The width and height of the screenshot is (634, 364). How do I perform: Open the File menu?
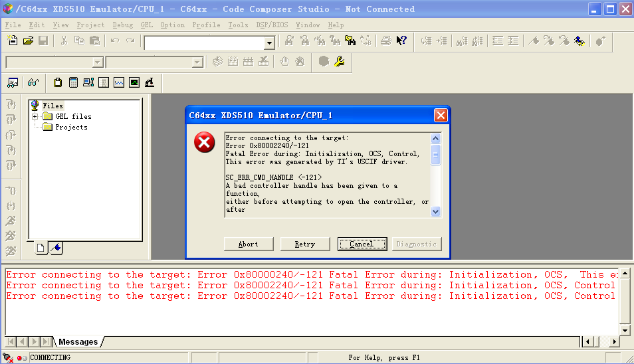tap(13, 25)
